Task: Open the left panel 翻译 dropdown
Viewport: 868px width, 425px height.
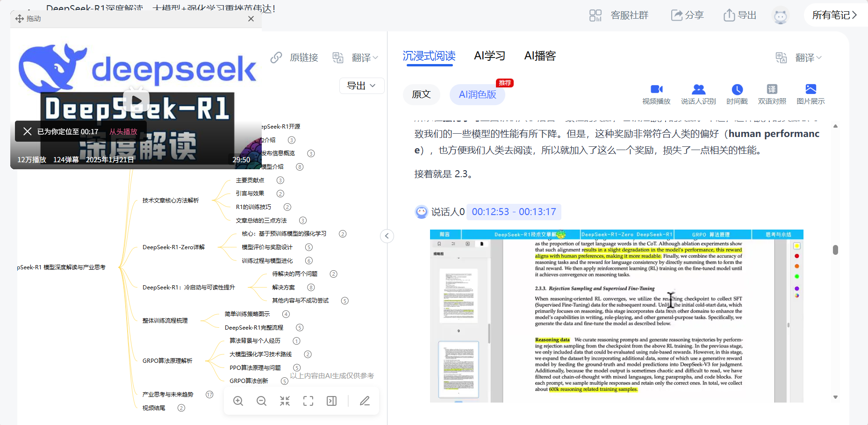Action: pos(355,58)
